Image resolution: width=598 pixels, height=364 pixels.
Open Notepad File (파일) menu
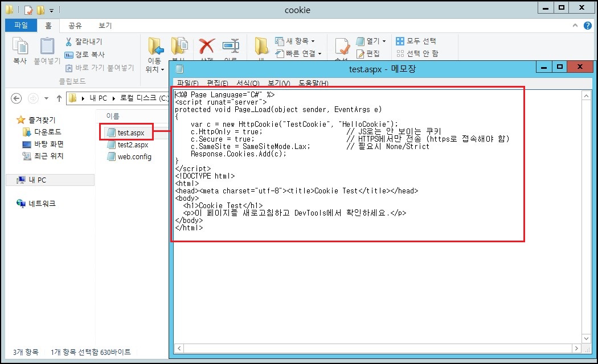coord(187,82)
